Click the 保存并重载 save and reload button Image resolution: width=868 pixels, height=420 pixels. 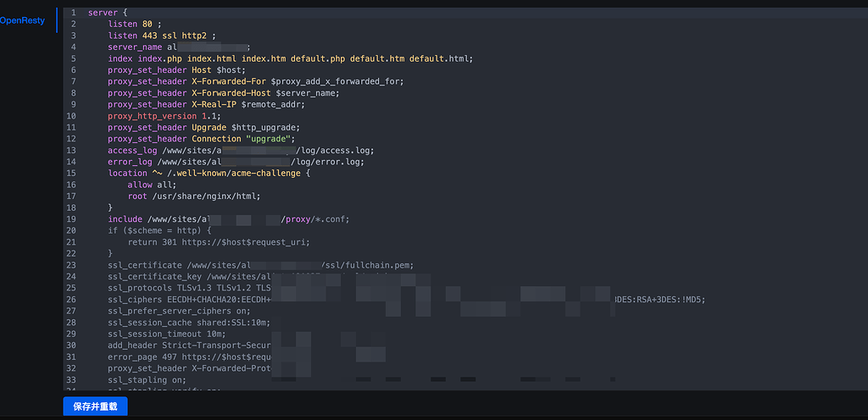point(95,406)
